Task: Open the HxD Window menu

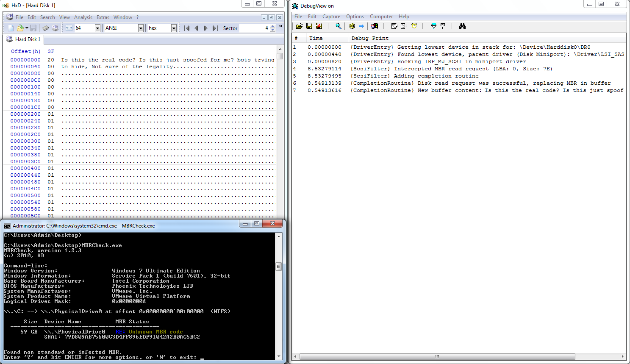Action: click(x=123, y=17)
